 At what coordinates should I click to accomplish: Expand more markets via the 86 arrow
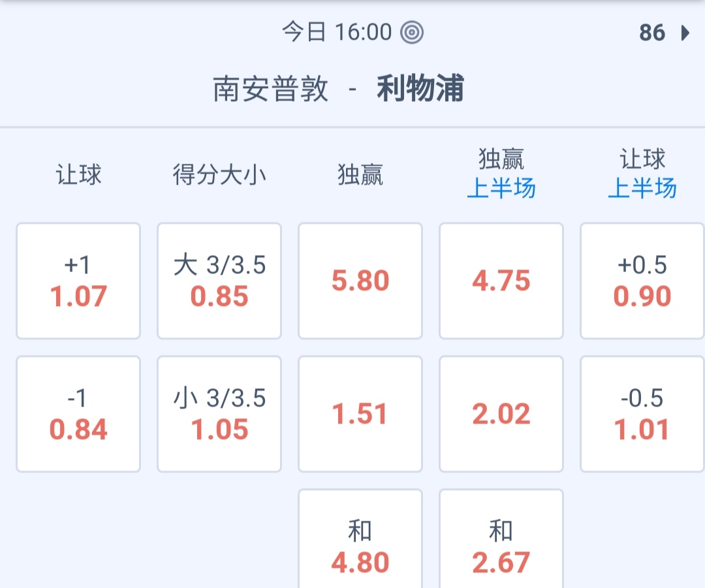click(x=685, y=33)
